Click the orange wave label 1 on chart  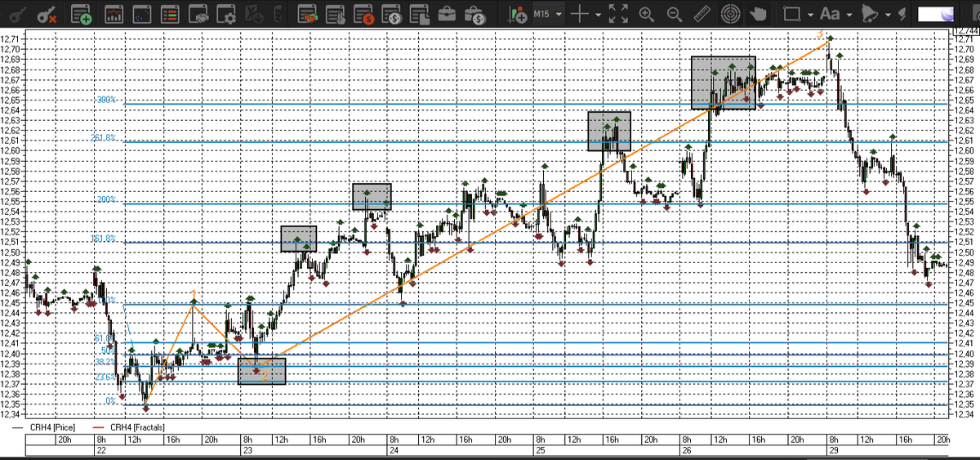click(x=194, y=293)
